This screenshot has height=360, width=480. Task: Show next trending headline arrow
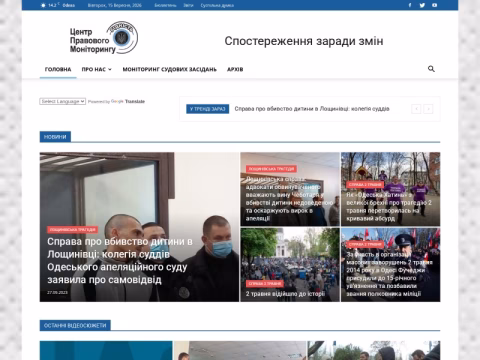[428, 109]
